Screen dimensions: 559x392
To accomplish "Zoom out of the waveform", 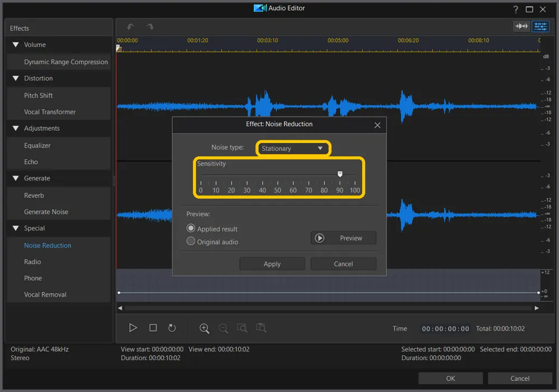I will pos(223,328).
